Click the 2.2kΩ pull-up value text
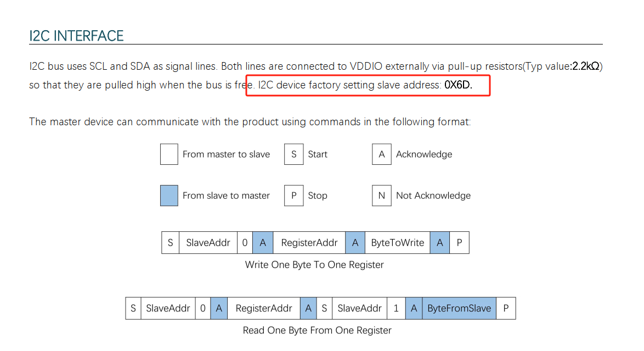Viewport: 644px width, 351px height. coord(586,66)
